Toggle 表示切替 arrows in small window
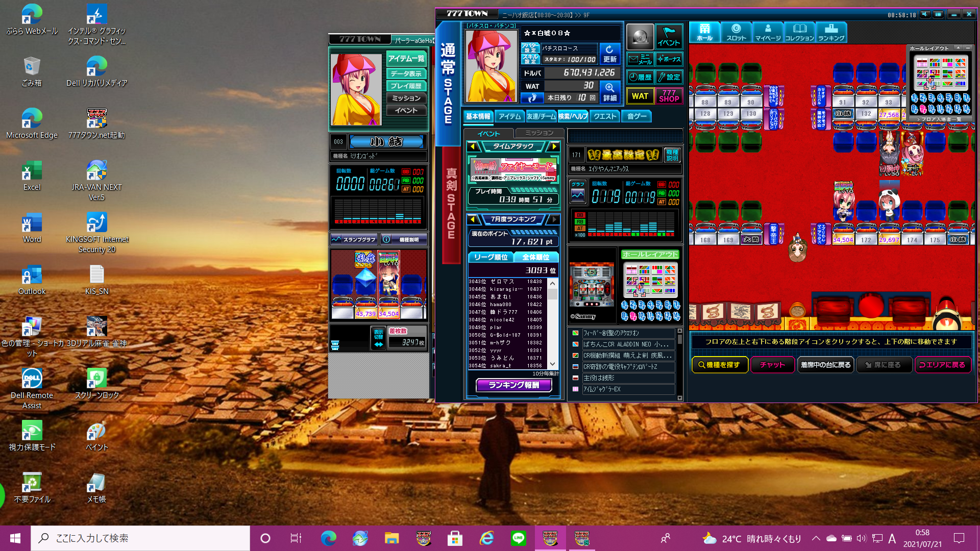 [x=378, y=338]
